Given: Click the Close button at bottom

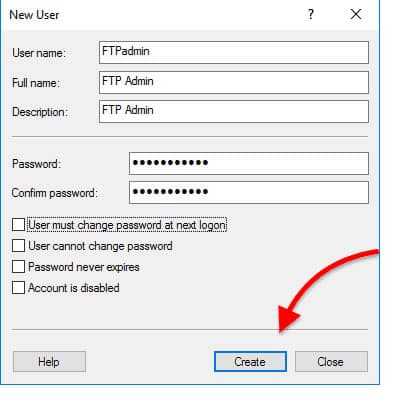Looking at the screenshot, I should tap(331, 361).
